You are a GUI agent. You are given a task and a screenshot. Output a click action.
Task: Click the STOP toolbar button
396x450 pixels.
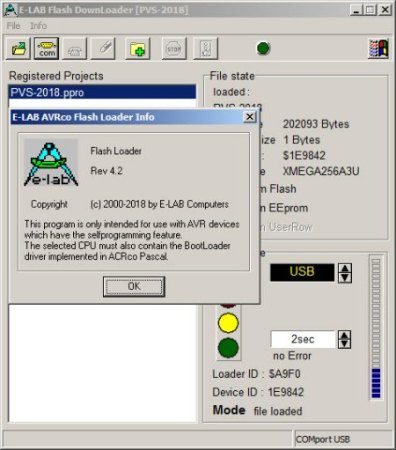[x=174, y=49]
